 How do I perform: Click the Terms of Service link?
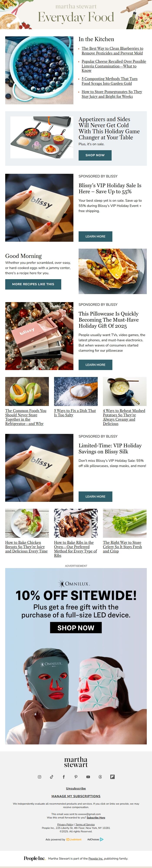(x=85, y=825)
